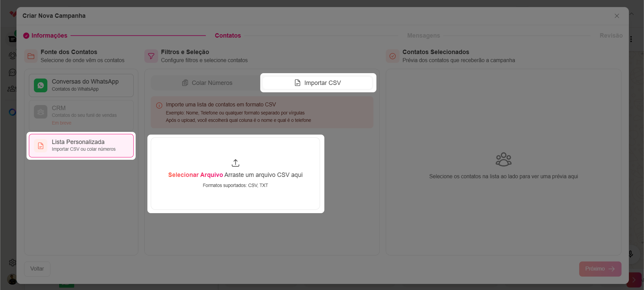The height and width of the screenshot is (290, 644).
Task: Choose Lista Personalizada source
Action: [81, 146]
